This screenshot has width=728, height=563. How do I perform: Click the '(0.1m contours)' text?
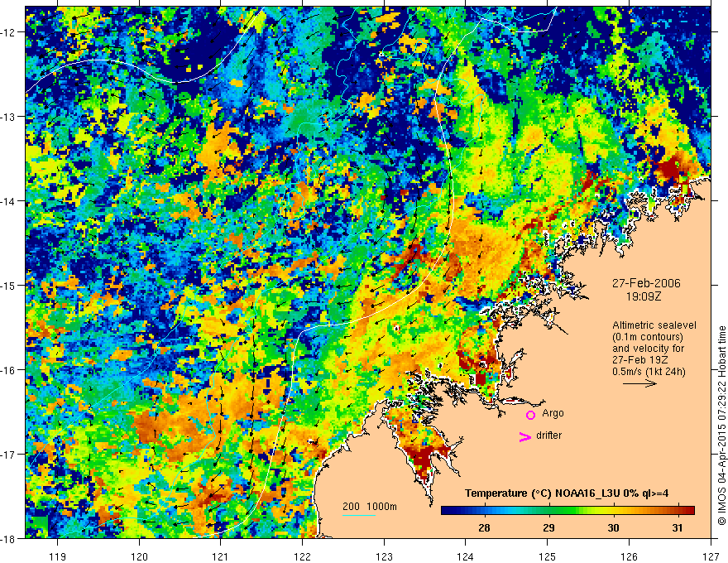[648, 337]
